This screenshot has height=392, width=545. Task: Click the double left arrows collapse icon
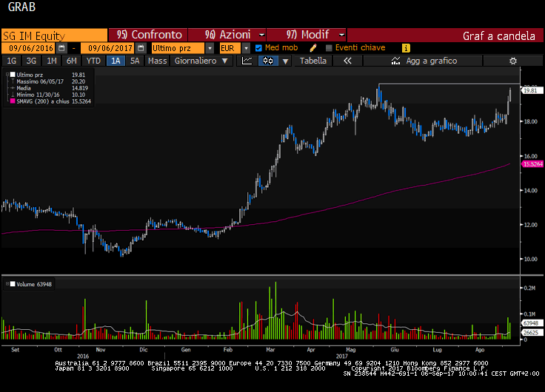click(x=347, y=61)
